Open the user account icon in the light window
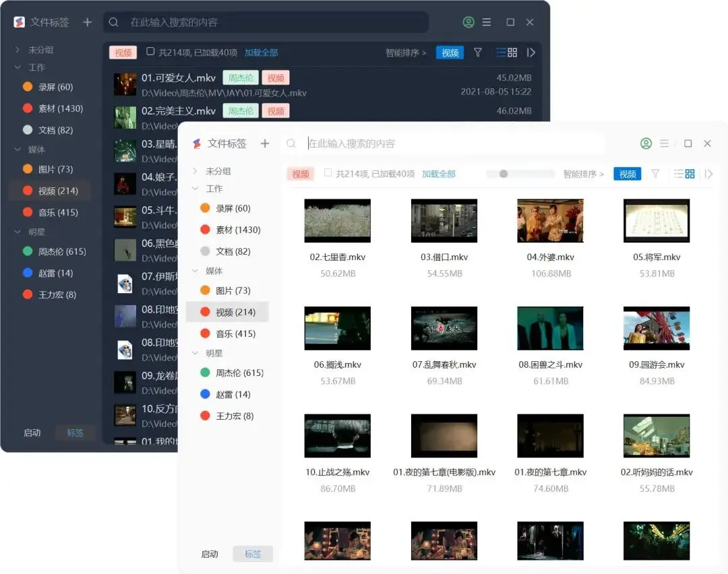 [x=646, y=143]
